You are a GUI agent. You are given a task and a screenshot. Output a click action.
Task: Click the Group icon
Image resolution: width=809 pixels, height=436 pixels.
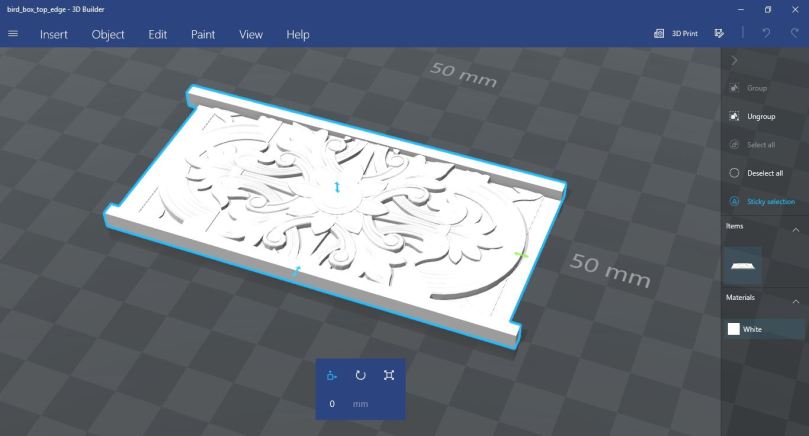pos(734,88)
